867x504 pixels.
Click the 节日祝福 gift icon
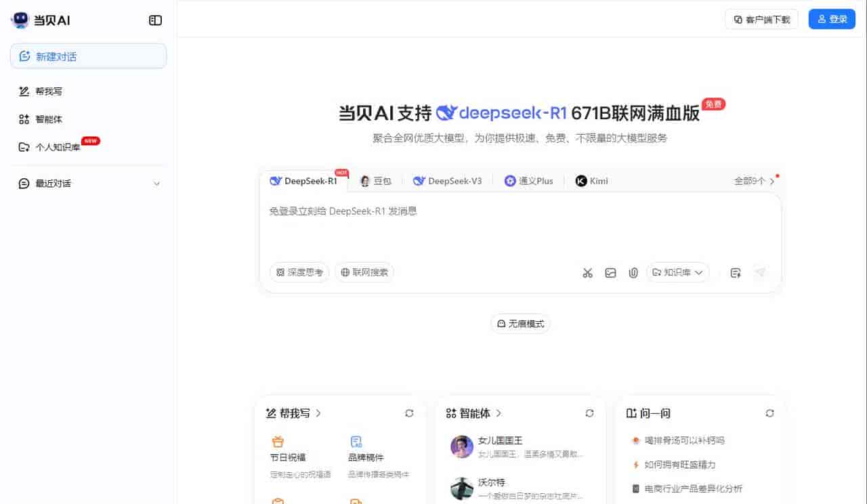tap(277, 442)
